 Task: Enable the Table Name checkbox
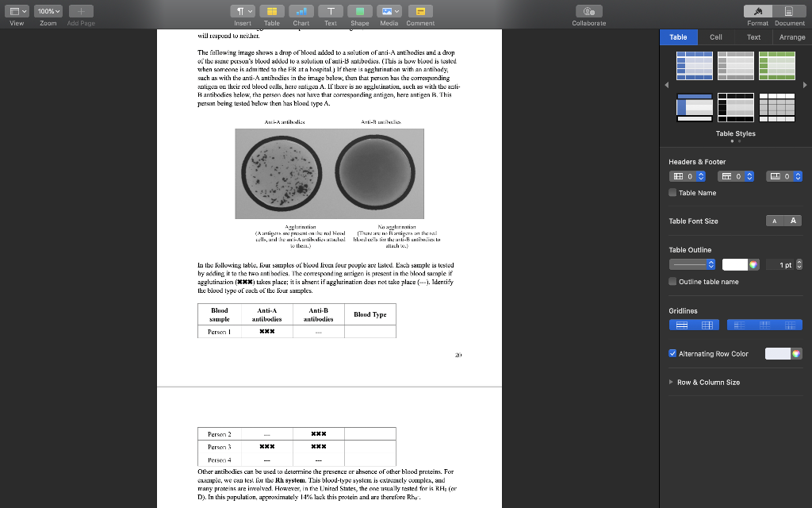point(672,193)
